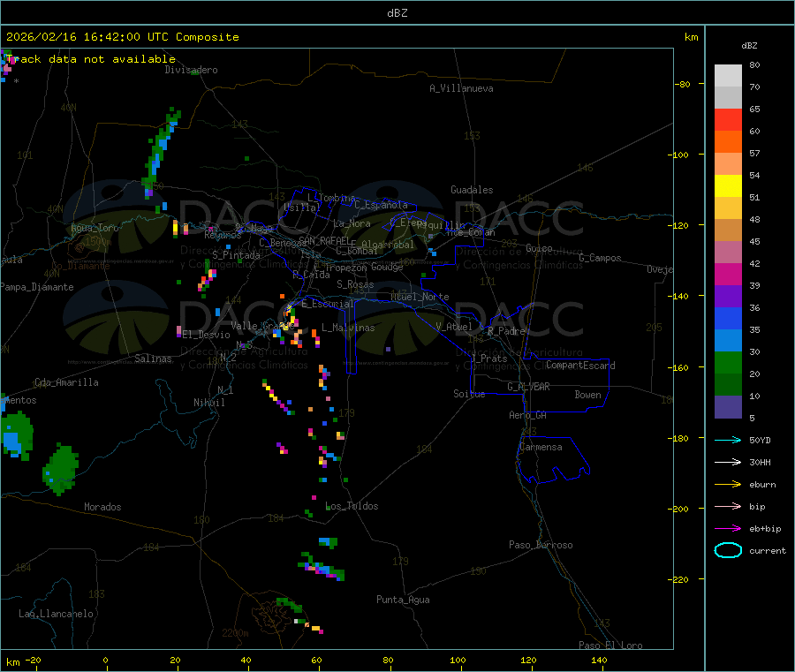Click the Guico map label
Viewport: 795px width, 672px height.
539,248
